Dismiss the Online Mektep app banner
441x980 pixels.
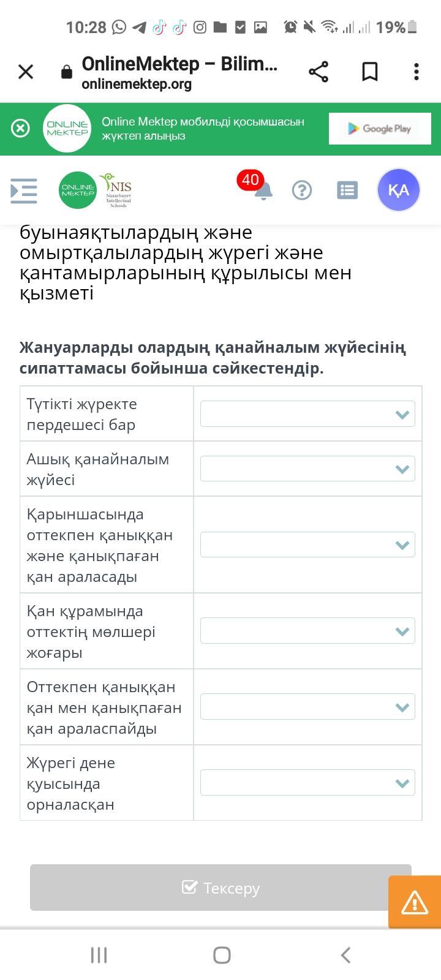[20, 128]
